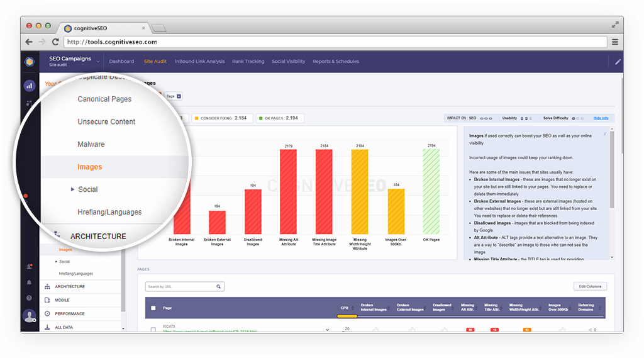
Task: Click the Mobile device icon in sidebar
Action: pos(47,300)
